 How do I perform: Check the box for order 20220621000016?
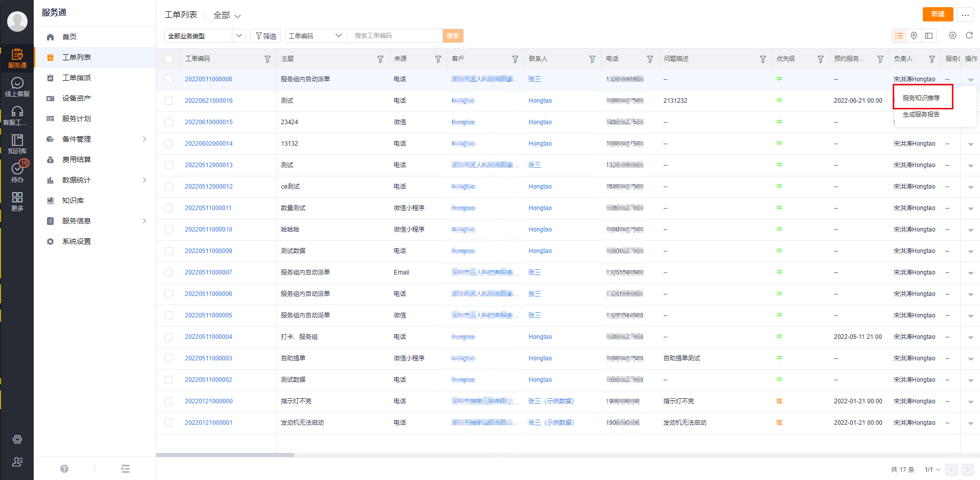(169, 101)
